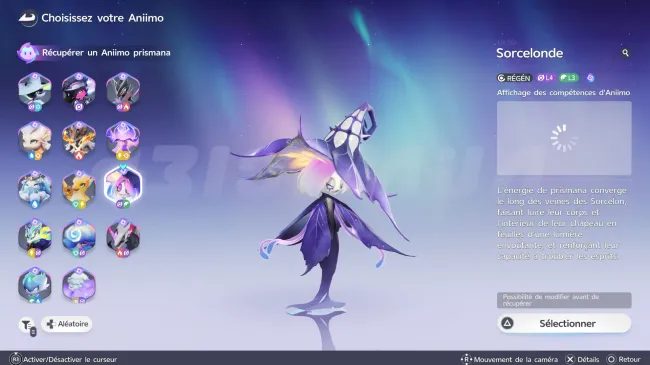Choose the flaming-antler Aniimo with fire badge
Screen dimensions: 650x365
79,140
